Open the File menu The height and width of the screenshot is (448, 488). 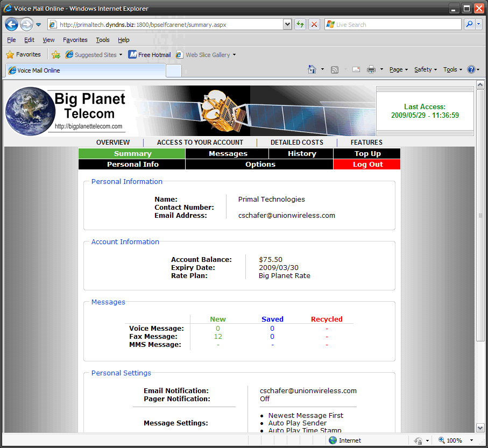(x=11, y=40)
